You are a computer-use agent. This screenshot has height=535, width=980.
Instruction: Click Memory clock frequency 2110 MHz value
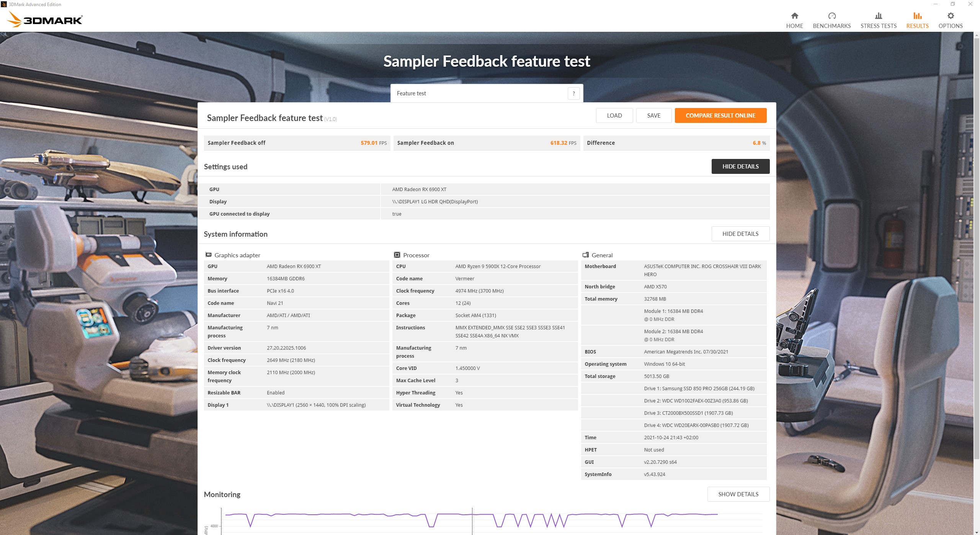pos(291,373)
